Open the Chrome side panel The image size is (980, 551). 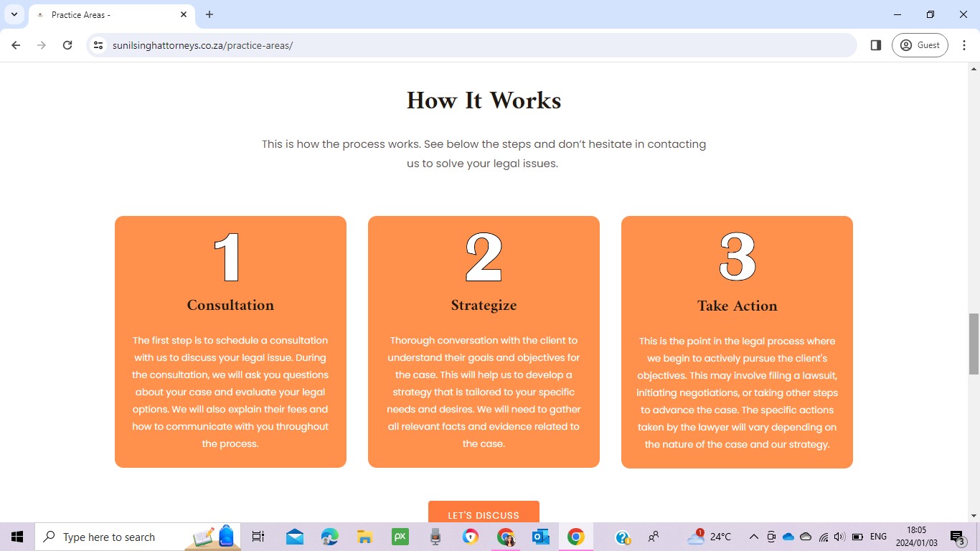pos(875,45)
